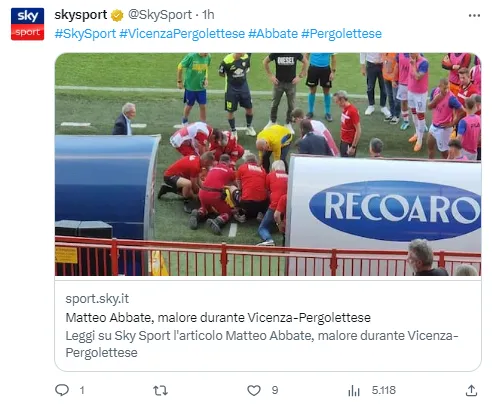Click the 1h timestamp
This screenshot has height=407, width=496.
click(x=208, y=15)
